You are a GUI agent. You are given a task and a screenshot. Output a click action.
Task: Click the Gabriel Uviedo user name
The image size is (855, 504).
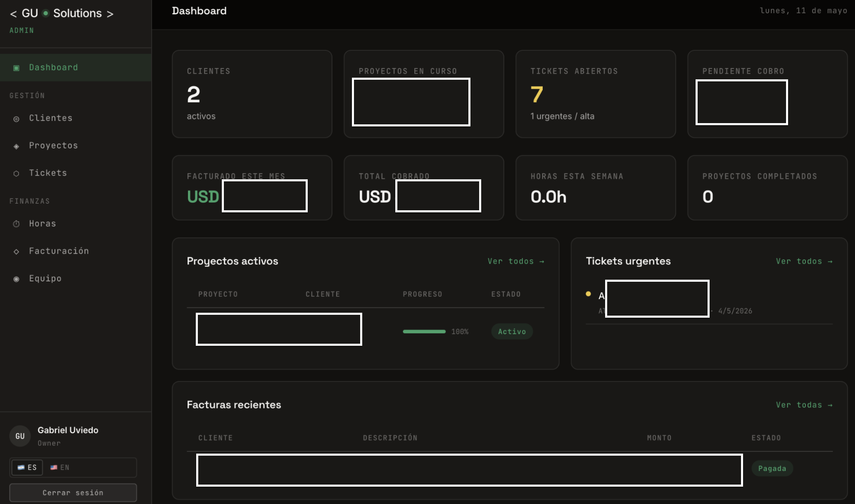tap(68, 430)
